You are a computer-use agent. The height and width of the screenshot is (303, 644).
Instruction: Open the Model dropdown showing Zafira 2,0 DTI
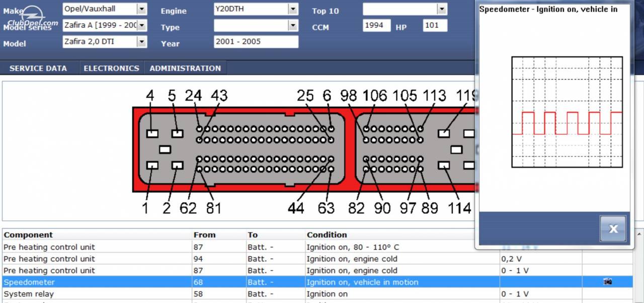(142, 42)
